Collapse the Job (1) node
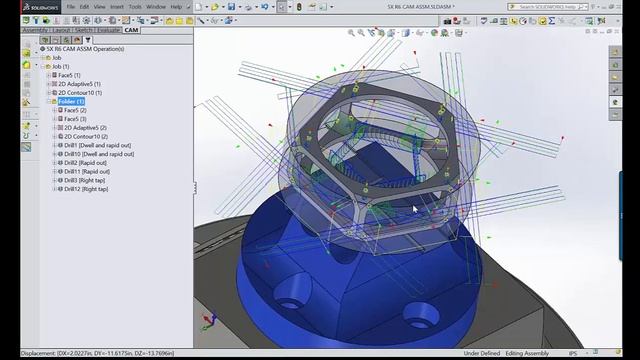Screen dimensions: 640x360 44,67
